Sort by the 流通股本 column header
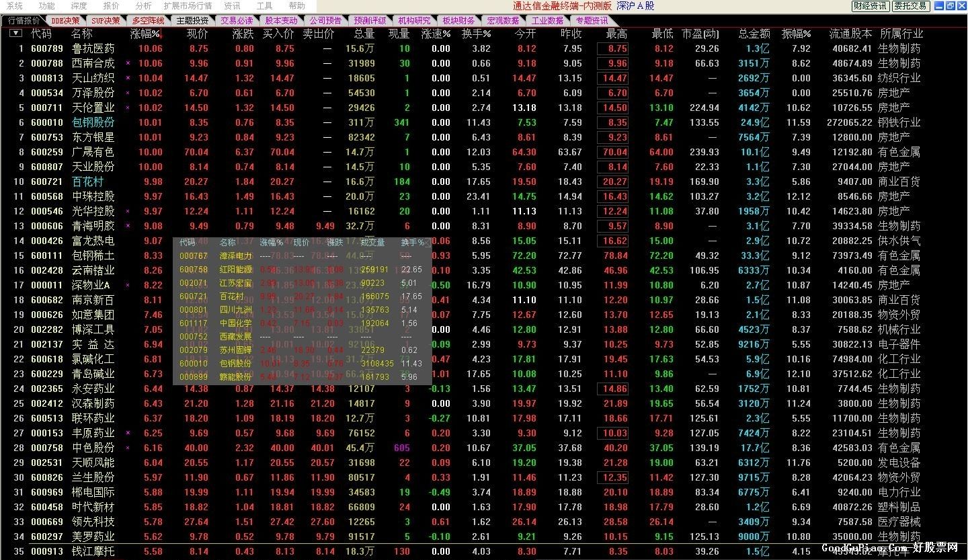Viewport: 968px width, 560px height. 850,34
